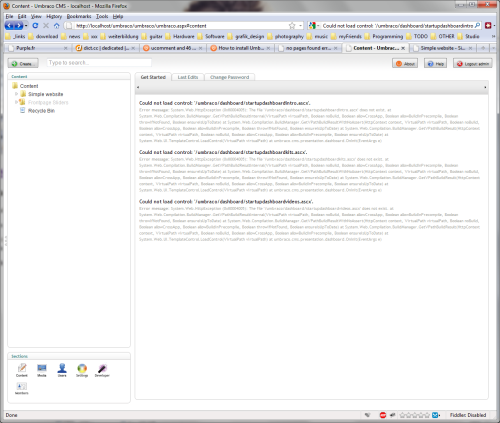Screen dimensions: 500x423
Task: Open the Developer section icon
Action: 102,370
